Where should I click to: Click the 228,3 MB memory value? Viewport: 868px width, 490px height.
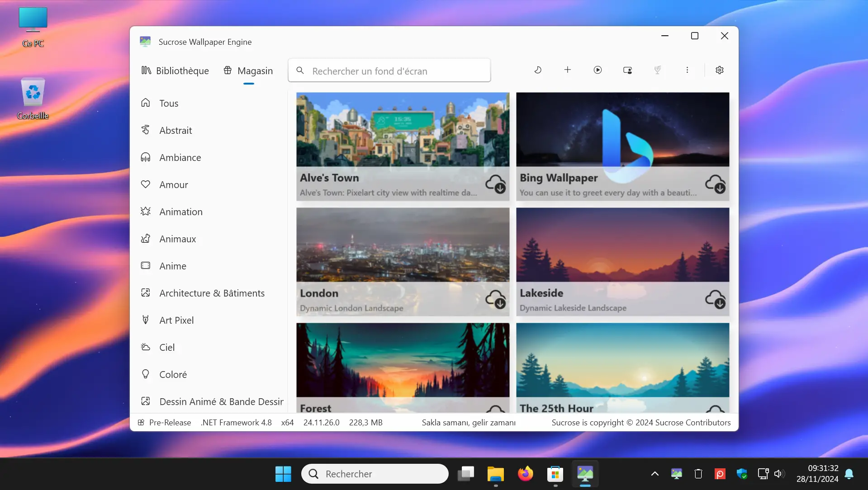pyautogui.click(x=365, y=422)
